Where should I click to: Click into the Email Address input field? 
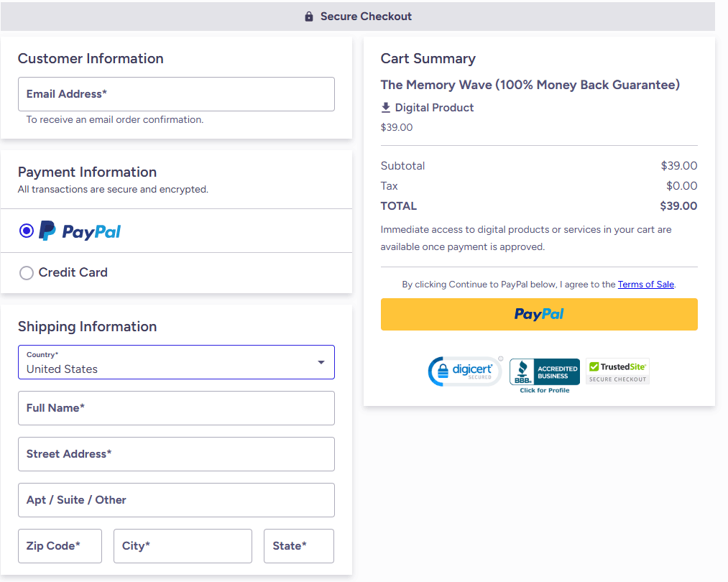click(176, 94)
